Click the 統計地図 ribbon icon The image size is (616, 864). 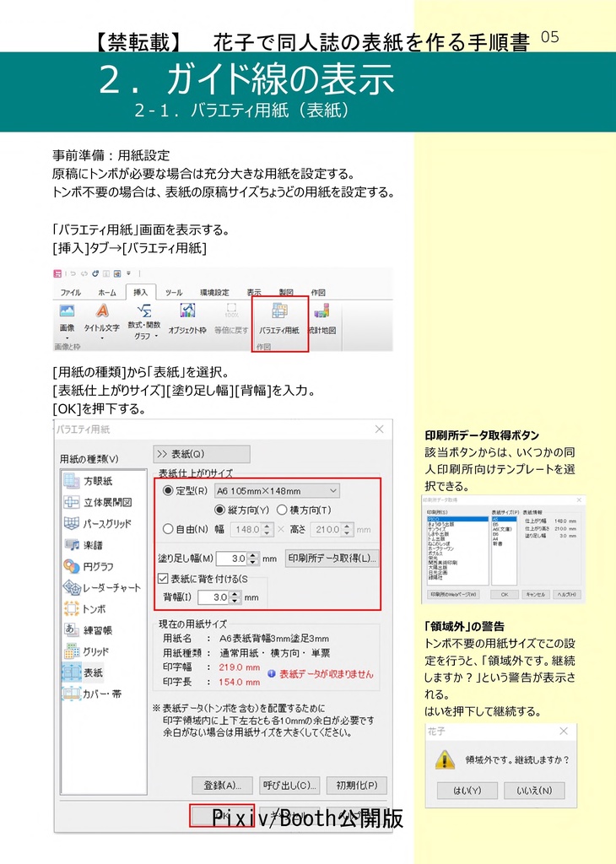click(x=322, y=310)
